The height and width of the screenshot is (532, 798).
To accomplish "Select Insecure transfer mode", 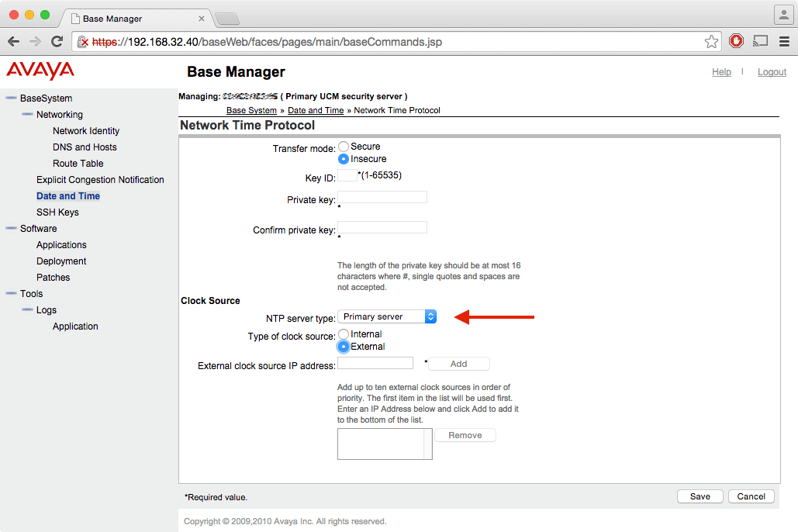I will (344, 159).
